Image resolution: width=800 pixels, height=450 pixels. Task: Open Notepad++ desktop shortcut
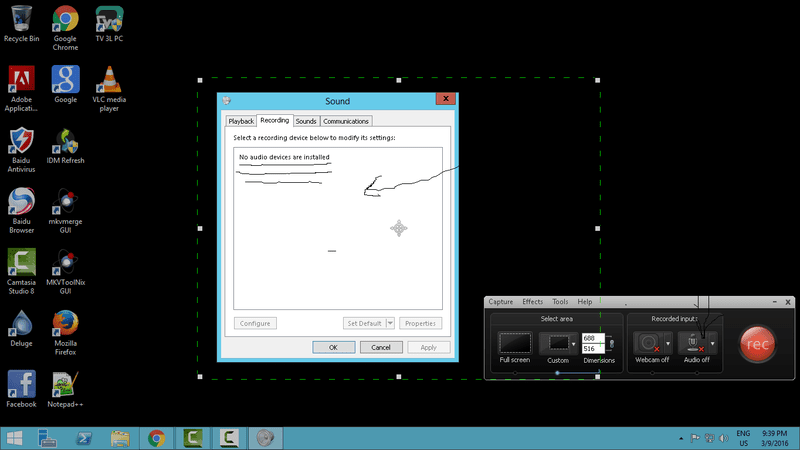[x=65, y=389]
